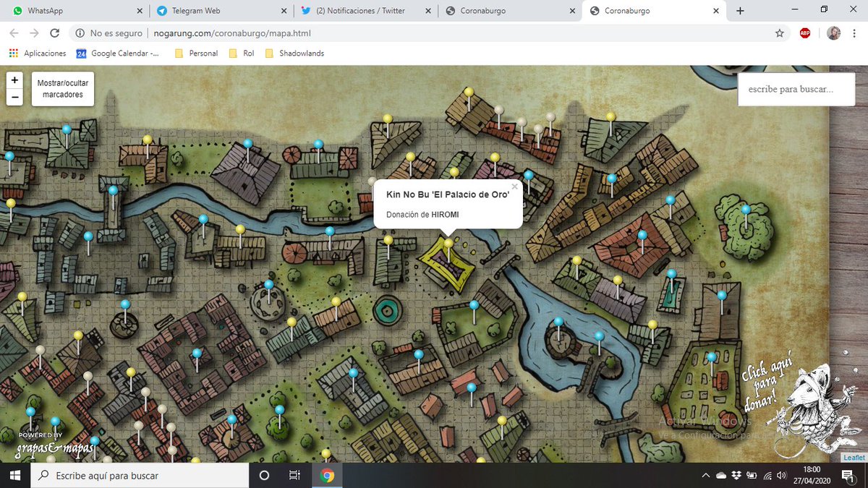Open the Shadowlands bookmarks folder

pyautogui.click(x=294, y=53)
